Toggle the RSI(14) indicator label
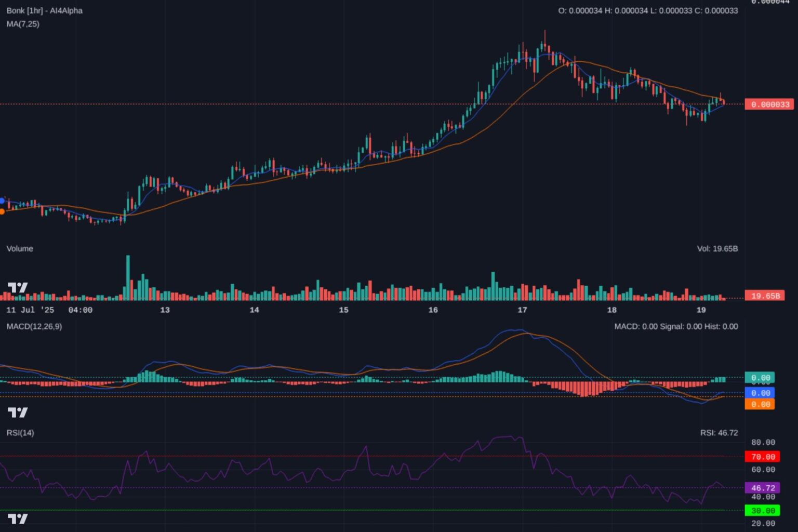The image size is (798, 532). pyautogui.click(x=19, y=432)
